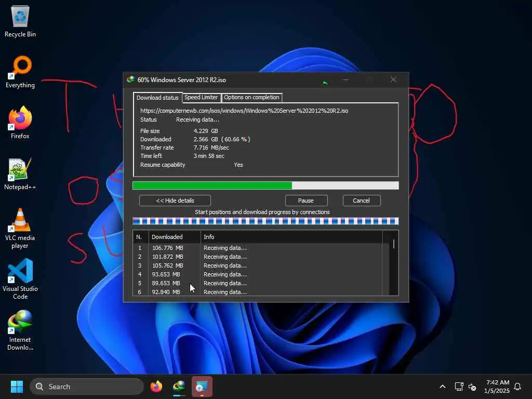Show hidden system tray icons
The image size is (532, 399).
(443, 387)
